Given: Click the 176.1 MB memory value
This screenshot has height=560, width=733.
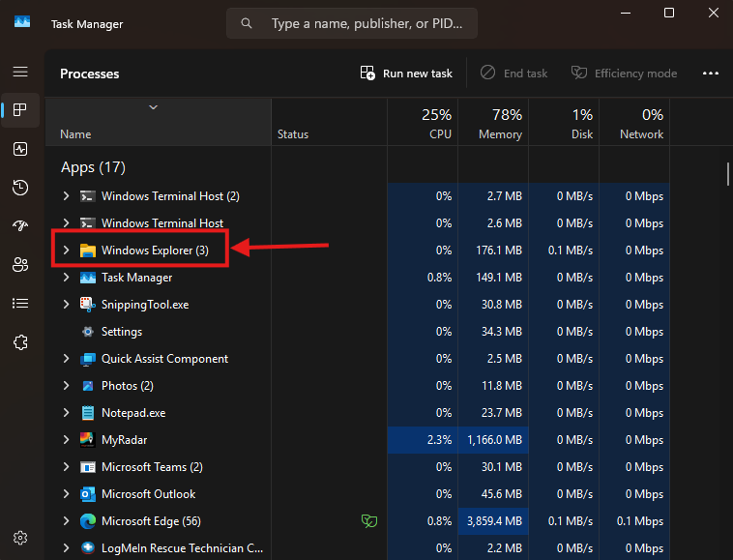Looking at the screenshot, I should 499,251.
